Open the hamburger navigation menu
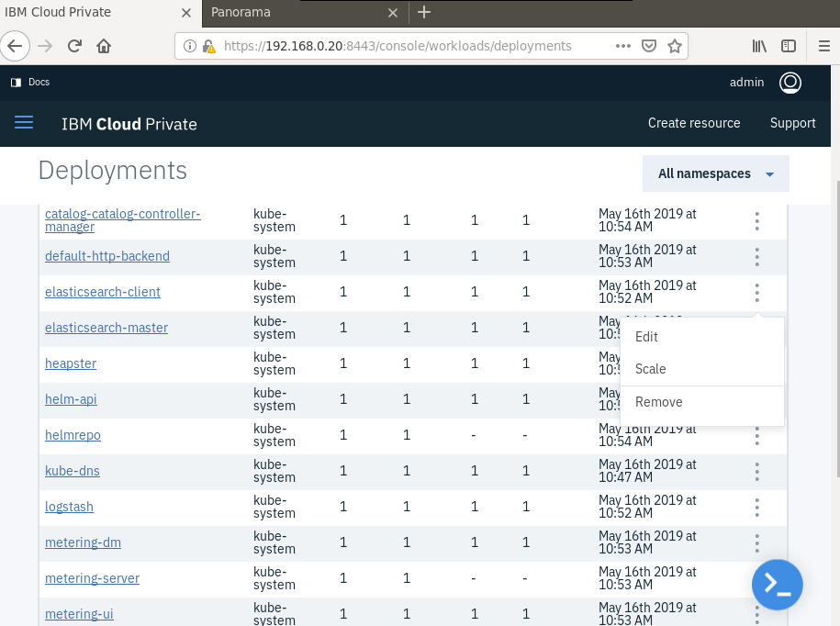The image size is (840, 626). (24, 123)
